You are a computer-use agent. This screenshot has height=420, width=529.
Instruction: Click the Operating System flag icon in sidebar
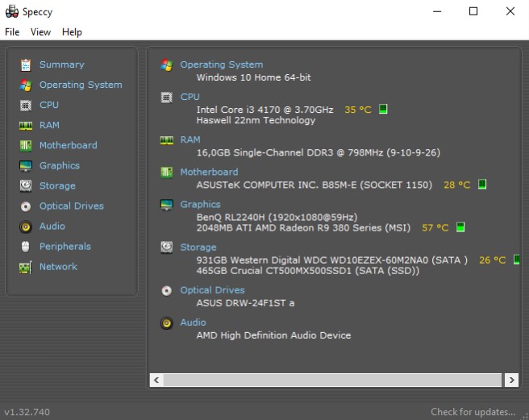click(26, 85)
